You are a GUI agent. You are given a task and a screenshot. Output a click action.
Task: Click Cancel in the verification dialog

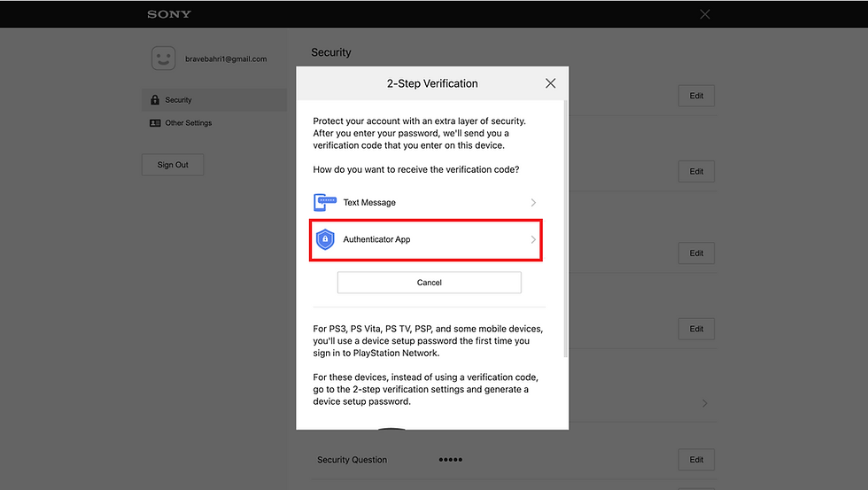click(429, 283)
